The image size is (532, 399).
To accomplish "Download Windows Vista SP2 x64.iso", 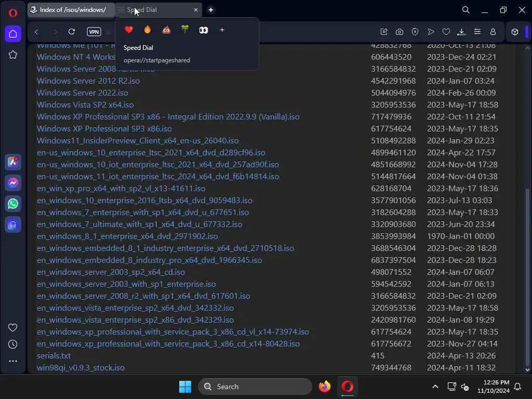I will pyautogui.click(x=85, y=104).
